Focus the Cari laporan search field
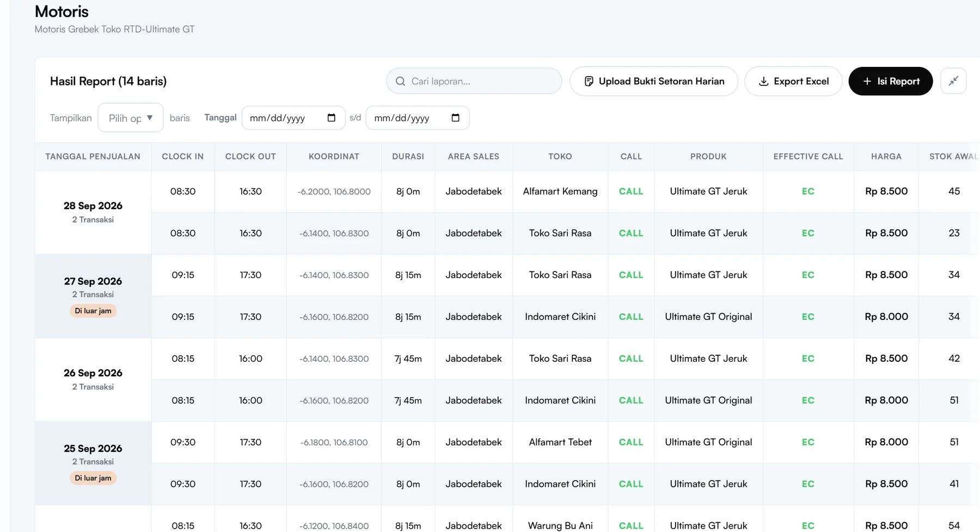Screen dimensions: 980x532 point(474,81)
